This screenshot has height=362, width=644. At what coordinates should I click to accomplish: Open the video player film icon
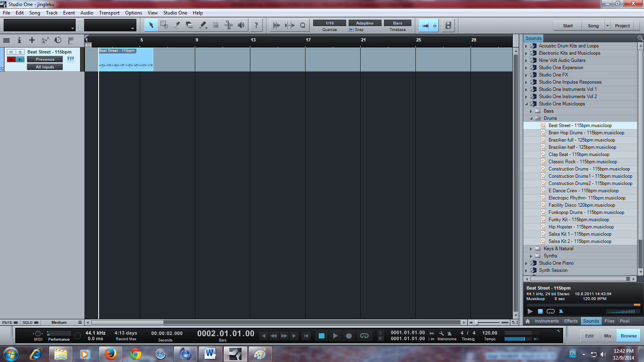pos(448,25)
